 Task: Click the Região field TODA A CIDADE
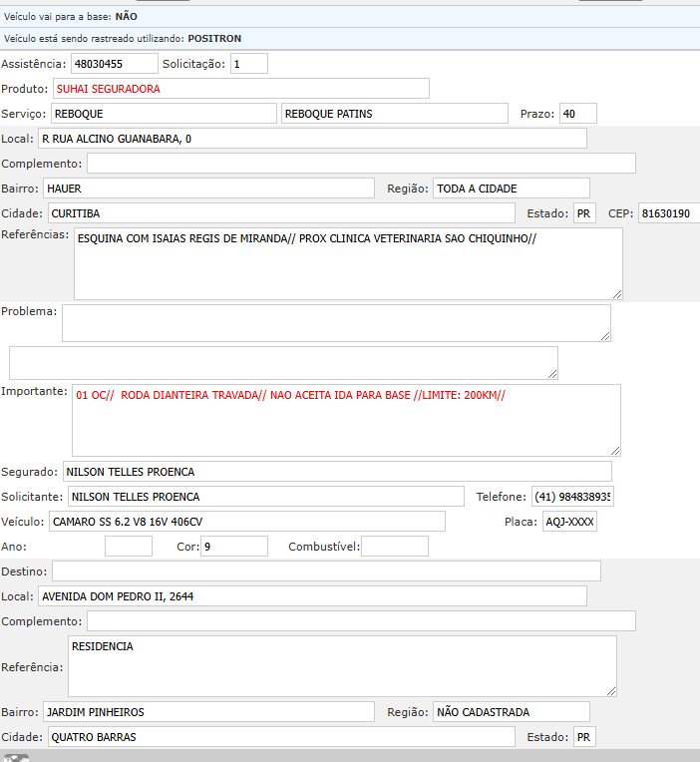[512, 189]
